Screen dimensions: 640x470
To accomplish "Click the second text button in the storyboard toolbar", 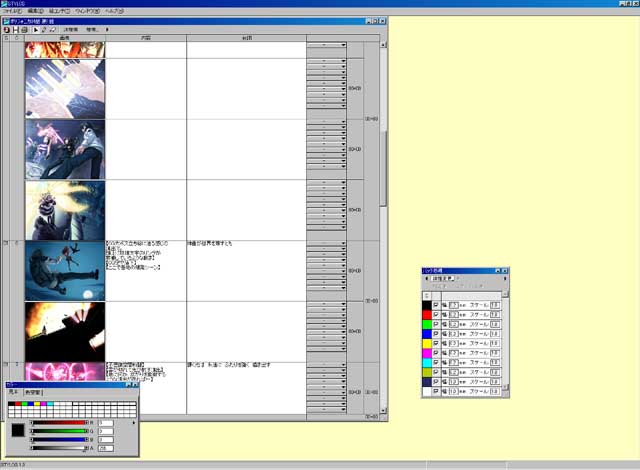I will (92, 30).
